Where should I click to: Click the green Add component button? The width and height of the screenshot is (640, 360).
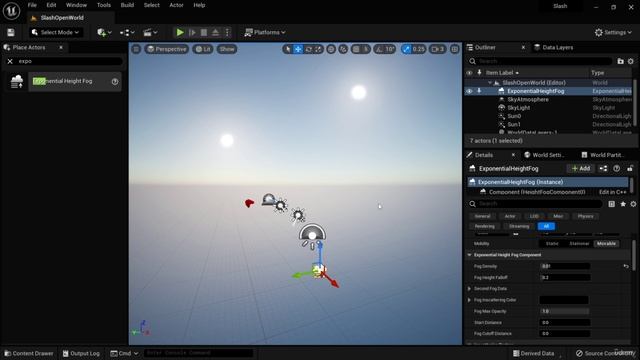(x=581, y=169)
